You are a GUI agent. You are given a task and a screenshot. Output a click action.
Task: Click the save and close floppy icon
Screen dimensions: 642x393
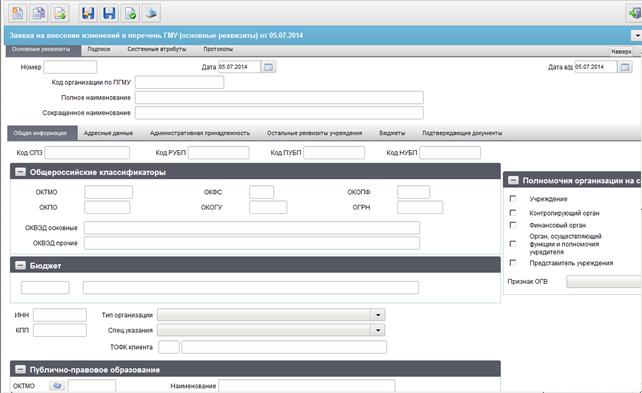click(x=88, y=13)
